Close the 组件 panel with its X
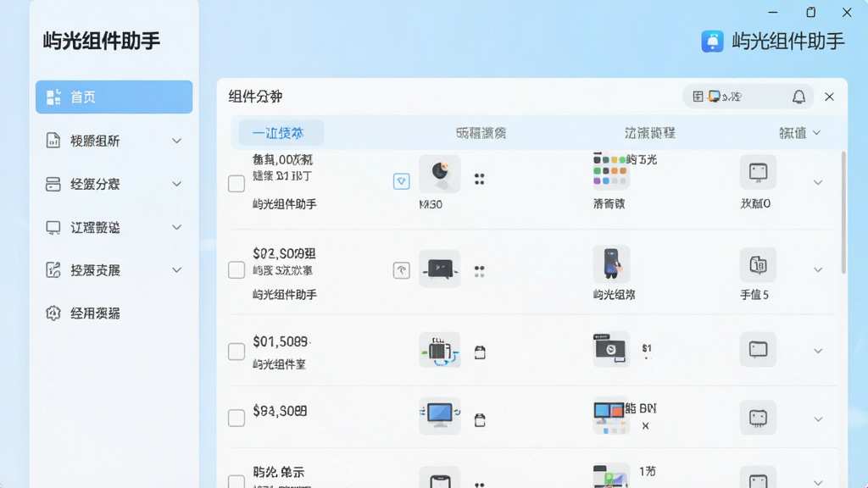 829,97
